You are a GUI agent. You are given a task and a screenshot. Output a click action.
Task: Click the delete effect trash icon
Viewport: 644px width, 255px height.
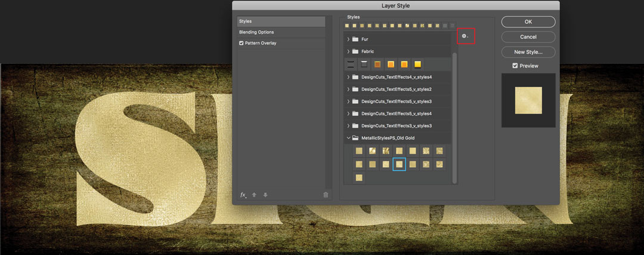326,195
